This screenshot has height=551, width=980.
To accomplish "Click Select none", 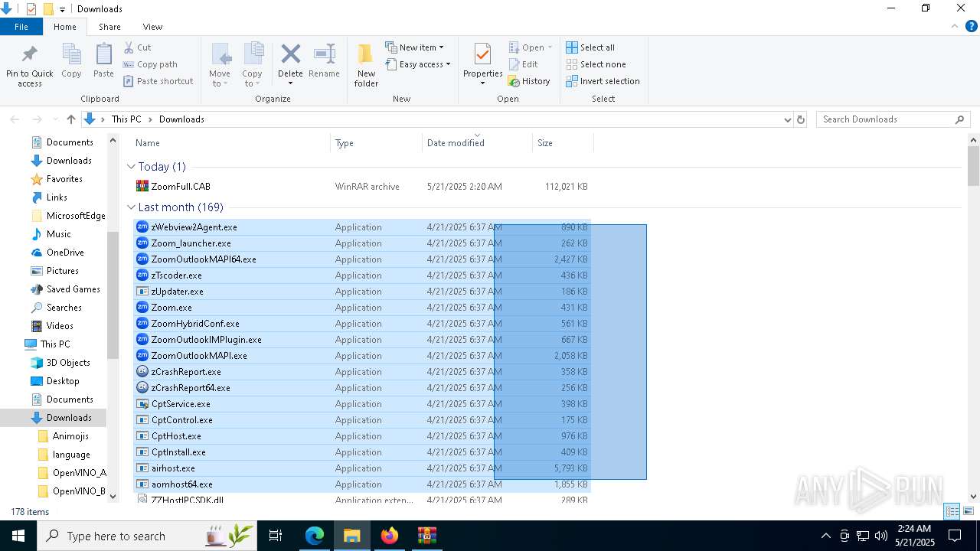I will coord(596,64).
